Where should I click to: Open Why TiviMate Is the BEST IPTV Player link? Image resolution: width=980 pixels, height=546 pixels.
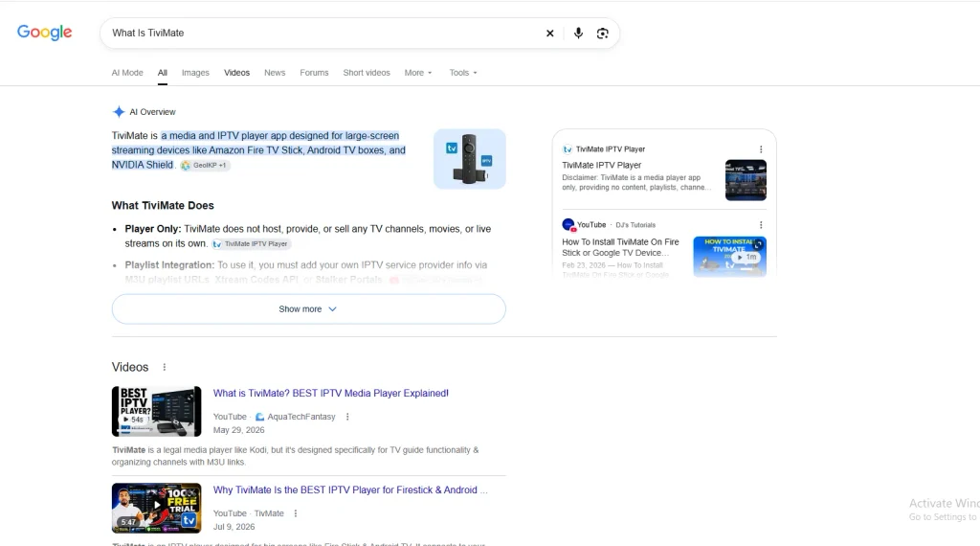[350, 489]
